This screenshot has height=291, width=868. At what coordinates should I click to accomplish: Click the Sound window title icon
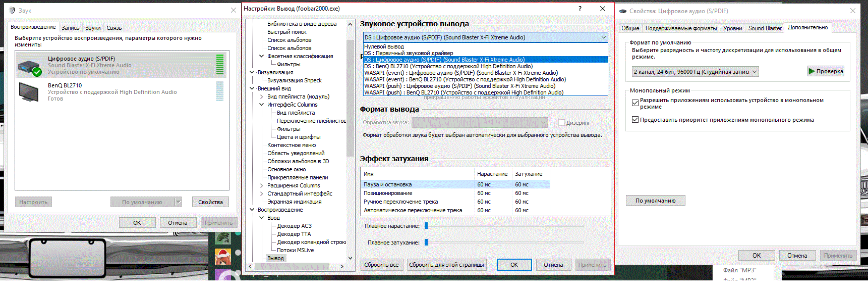[x=12, y=10]
